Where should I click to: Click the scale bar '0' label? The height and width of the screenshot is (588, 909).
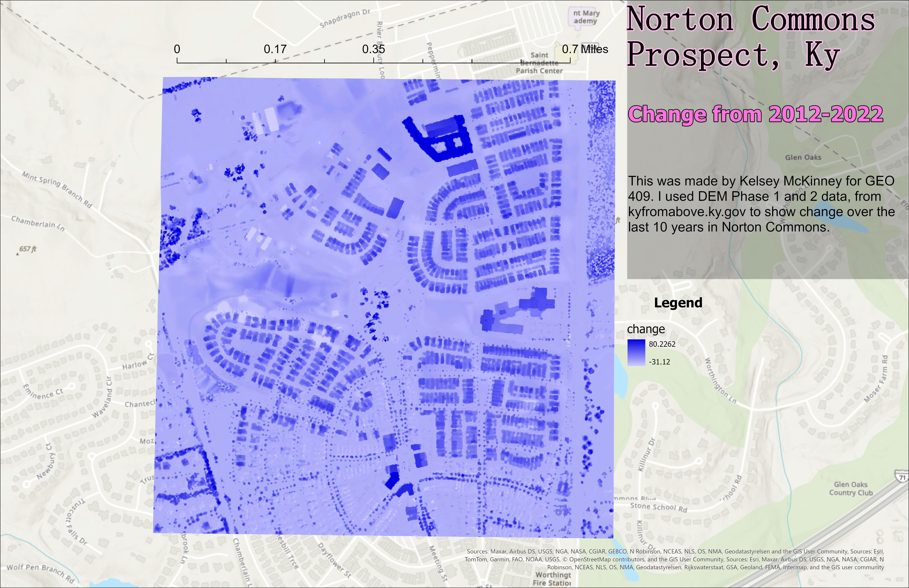point(177,49)
